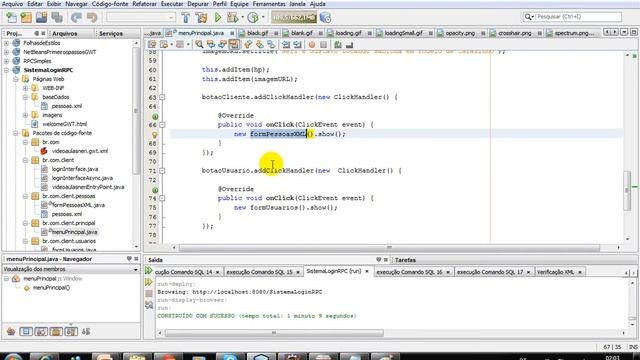
Task: Select formPessoasXML.java in project tree
Action: pos(78,205)
